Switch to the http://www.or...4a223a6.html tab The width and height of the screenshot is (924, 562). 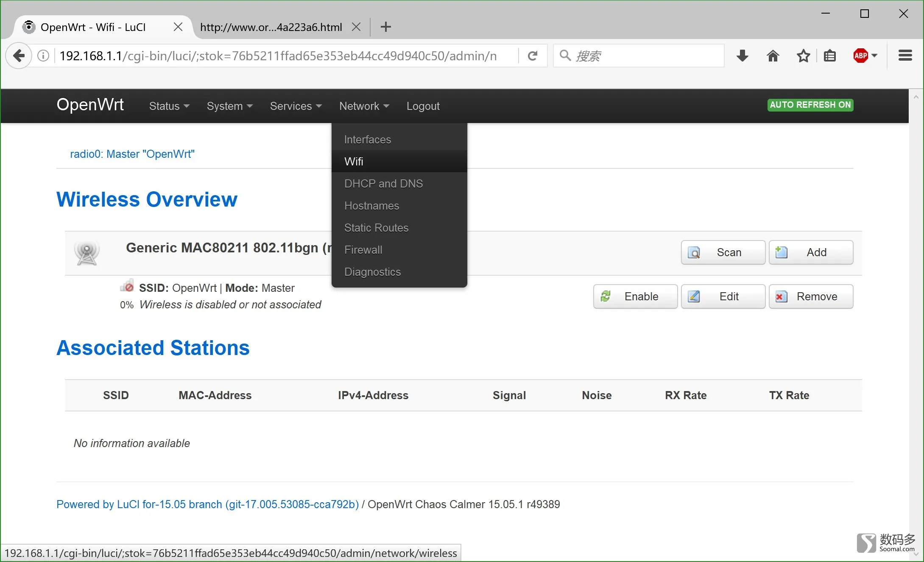[x=271, y=27]
